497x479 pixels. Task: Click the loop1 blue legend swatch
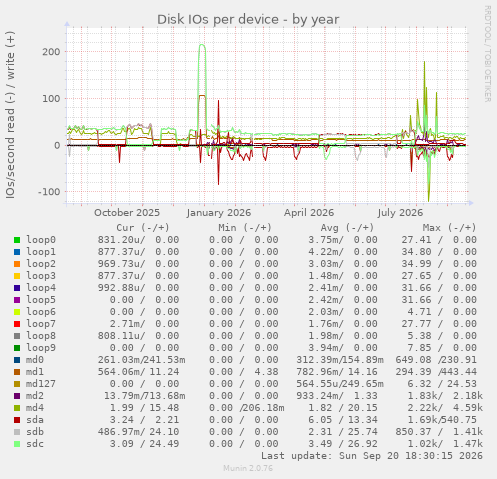click(x=17, y=252)
